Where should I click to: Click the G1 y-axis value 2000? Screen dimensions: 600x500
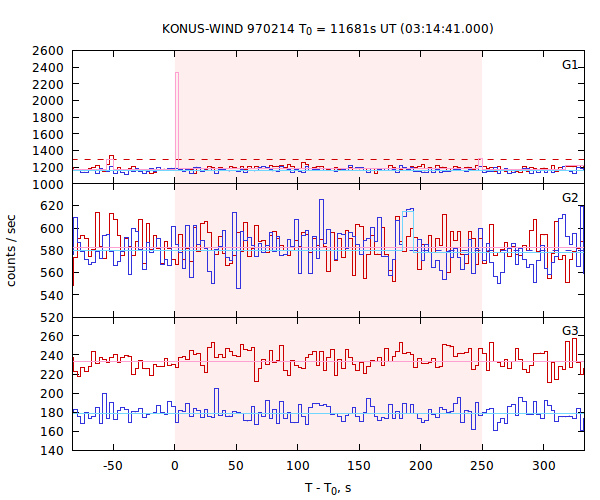pyautogui.click(x=48, y=101)
